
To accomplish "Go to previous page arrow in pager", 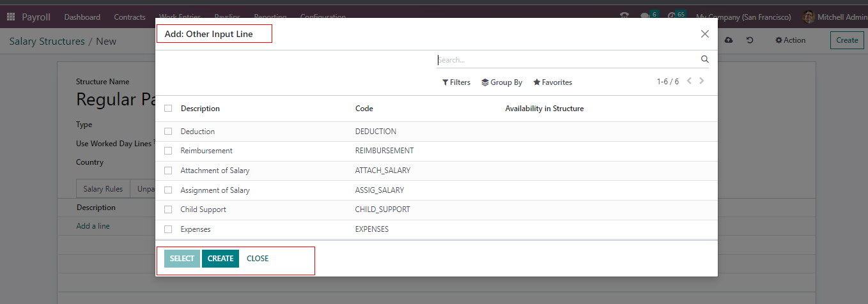I will tap(689, 81).
